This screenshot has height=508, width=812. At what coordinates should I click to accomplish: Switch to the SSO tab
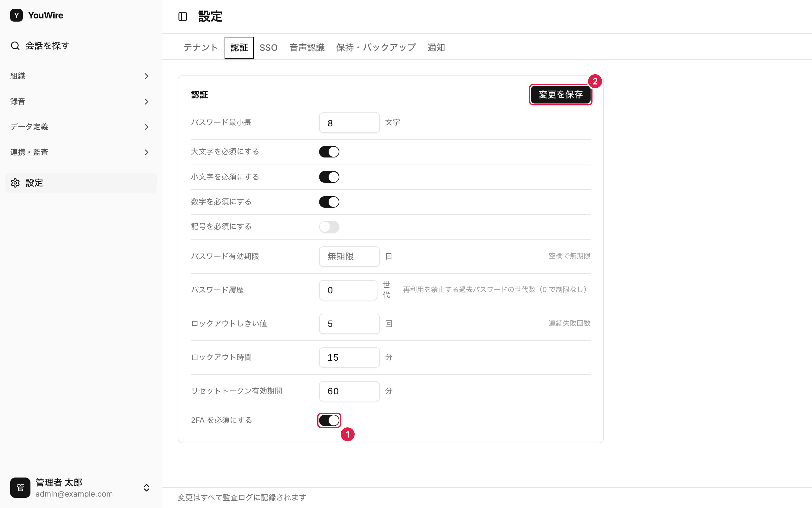(x=268, y=47)
